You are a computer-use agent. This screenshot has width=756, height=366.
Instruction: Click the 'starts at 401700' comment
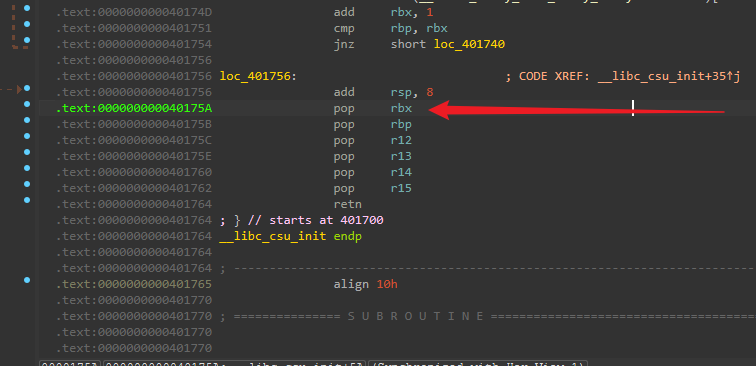point(326,220)
